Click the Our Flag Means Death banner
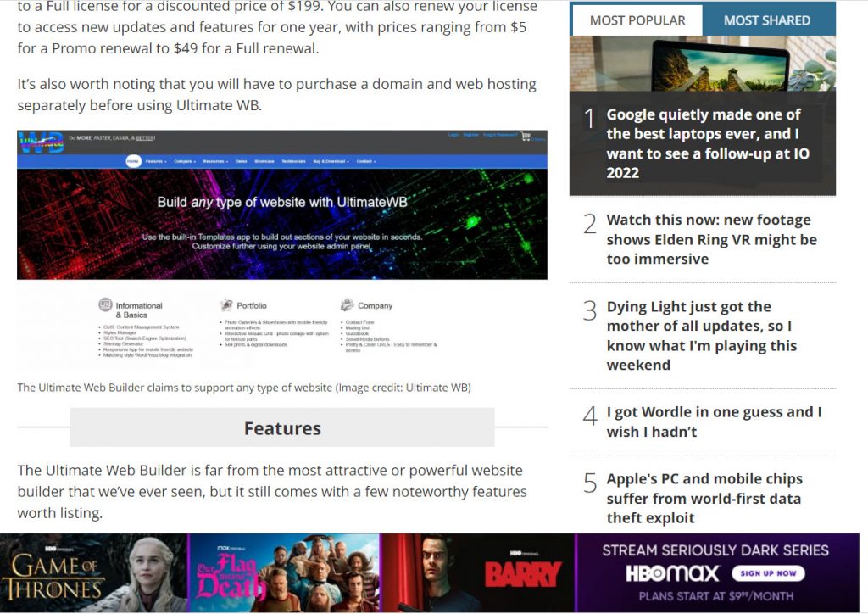The image size is (868, 614). (x=283, y=572)
